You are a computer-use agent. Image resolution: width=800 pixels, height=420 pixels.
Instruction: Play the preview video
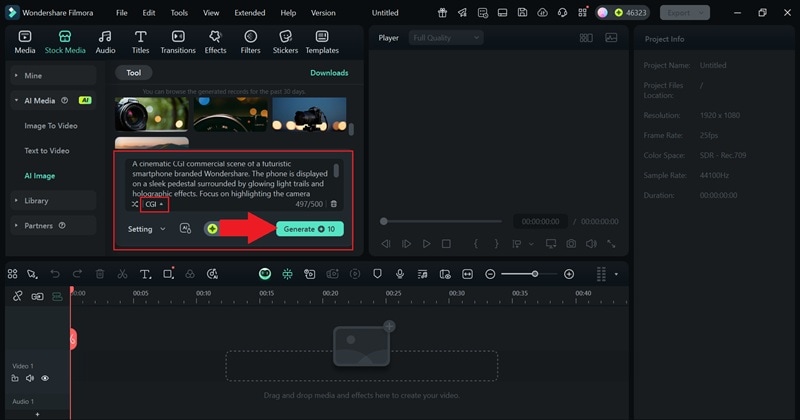tap(426, 244)
